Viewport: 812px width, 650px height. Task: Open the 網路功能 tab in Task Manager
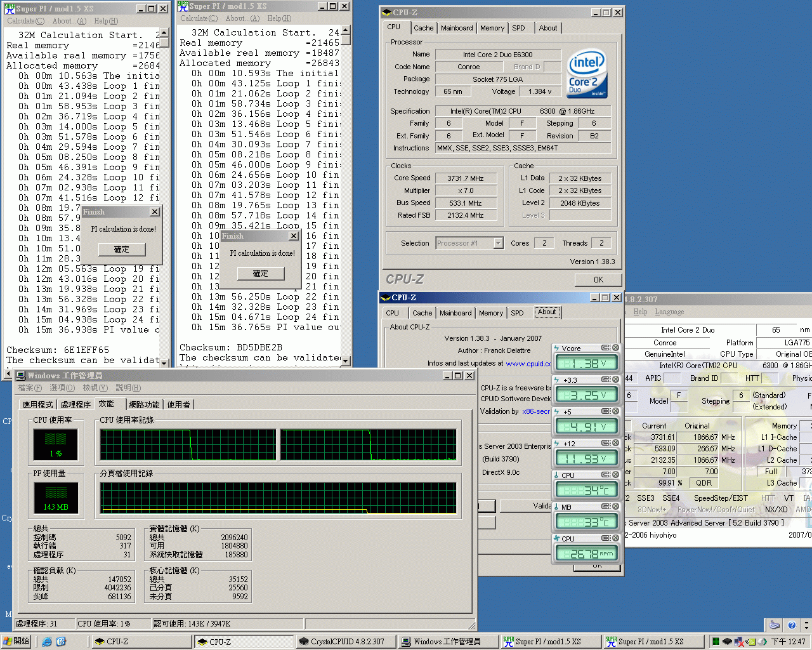point(145,404)
